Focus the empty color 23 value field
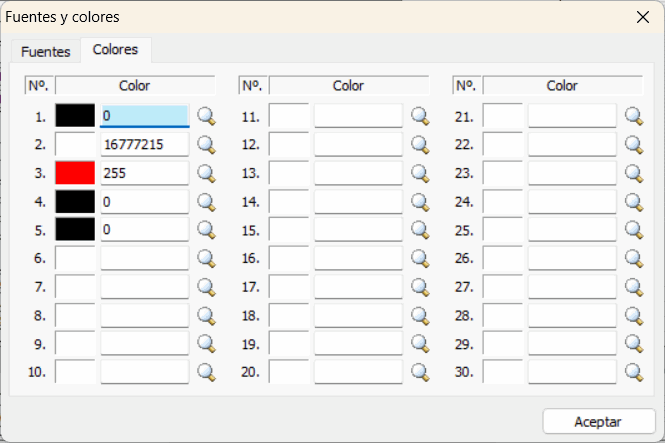 coord(572,173)
